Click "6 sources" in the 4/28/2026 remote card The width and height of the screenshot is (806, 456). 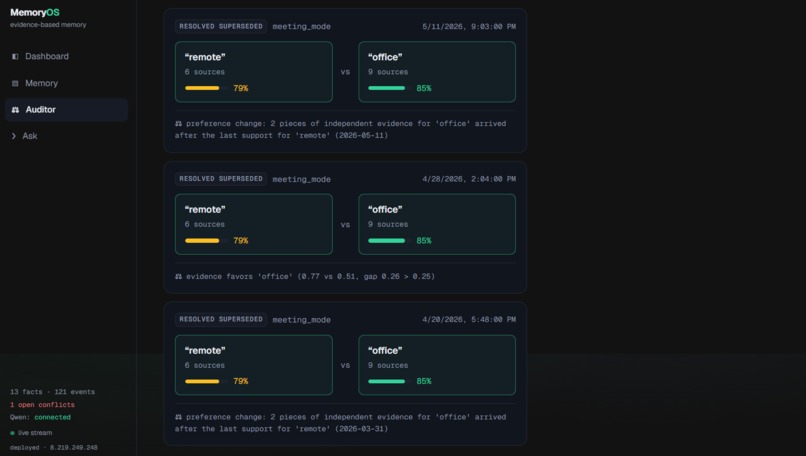[x=205, y=224]
